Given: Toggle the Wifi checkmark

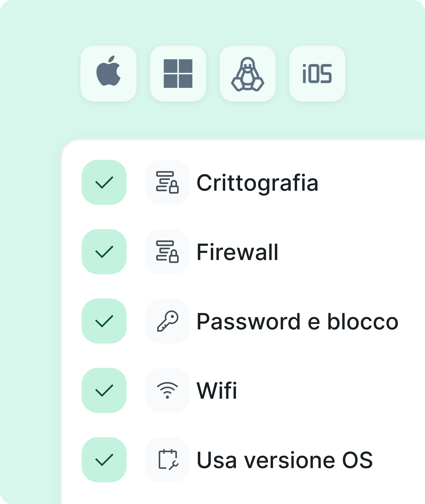Looking at the screenshot, I should coord(105,390).
